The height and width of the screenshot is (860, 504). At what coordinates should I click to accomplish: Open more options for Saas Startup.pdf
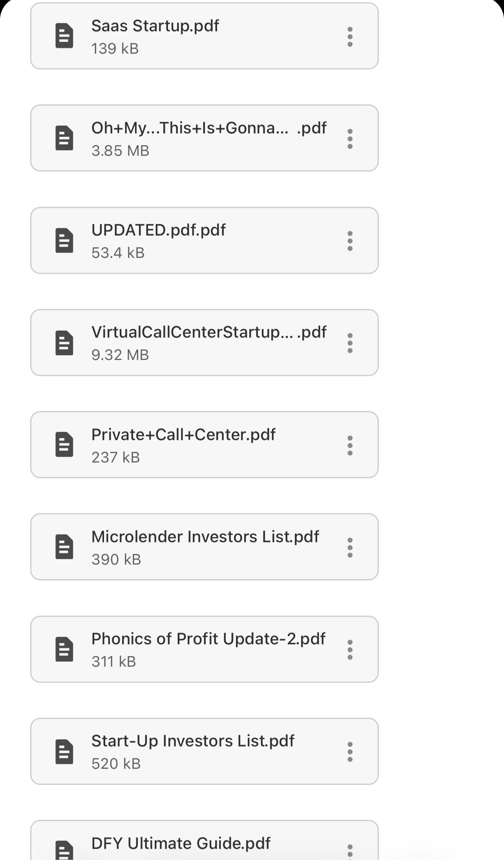tap(350, 37)
